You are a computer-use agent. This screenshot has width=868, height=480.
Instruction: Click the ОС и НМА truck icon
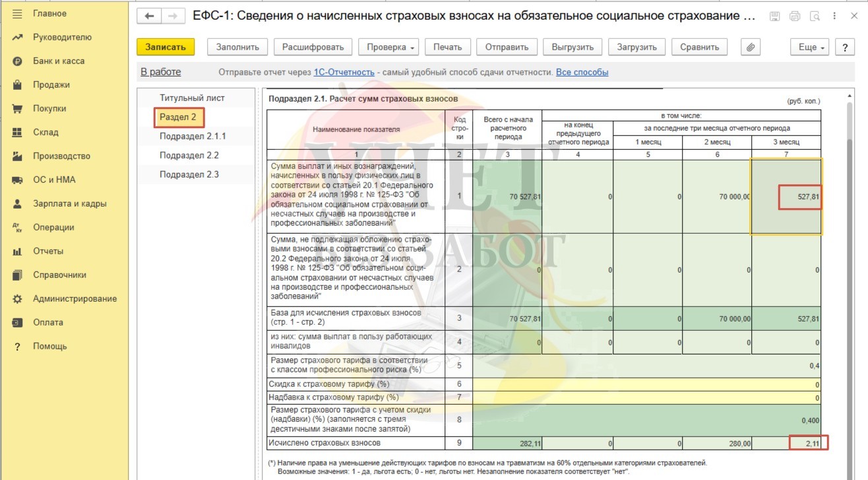[18, 180]
